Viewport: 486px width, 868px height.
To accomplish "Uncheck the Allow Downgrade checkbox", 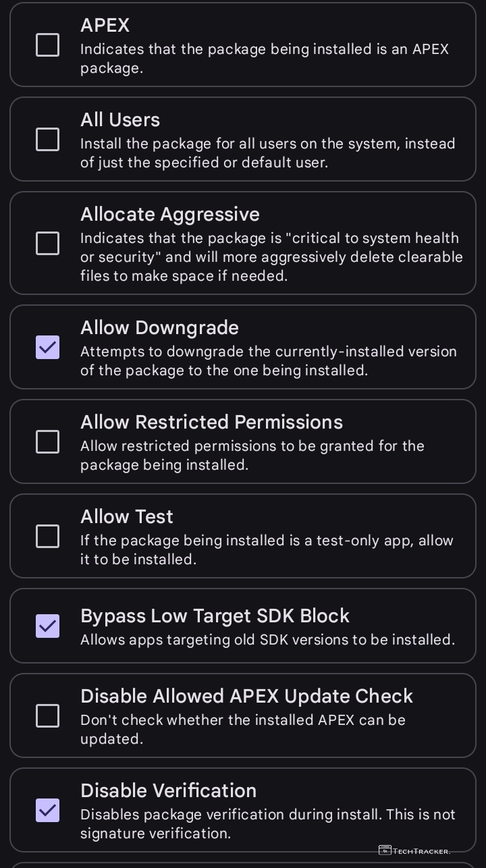I will [x=47, y=347].
